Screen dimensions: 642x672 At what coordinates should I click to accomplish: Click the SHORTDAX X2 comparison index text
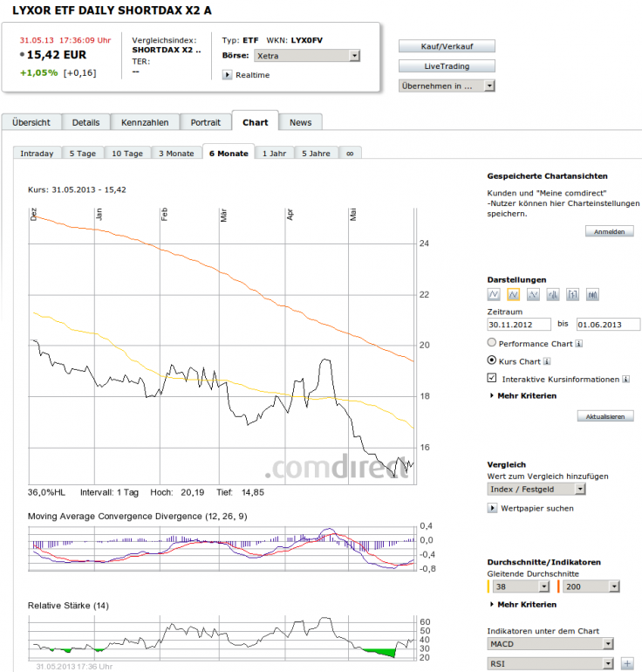pyautogui.click(x=167, y=50)
